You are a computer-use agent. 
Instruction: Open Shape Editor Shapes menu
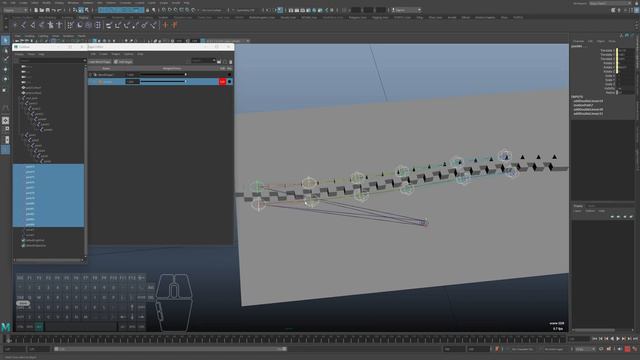(x=116, y=54)
